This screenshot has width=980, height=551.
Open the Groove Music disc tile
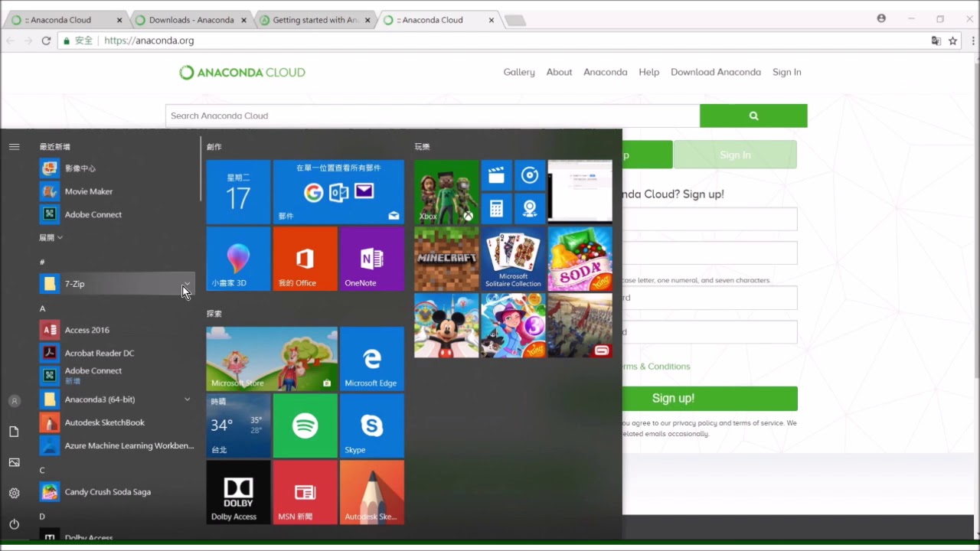pos(530,175)
